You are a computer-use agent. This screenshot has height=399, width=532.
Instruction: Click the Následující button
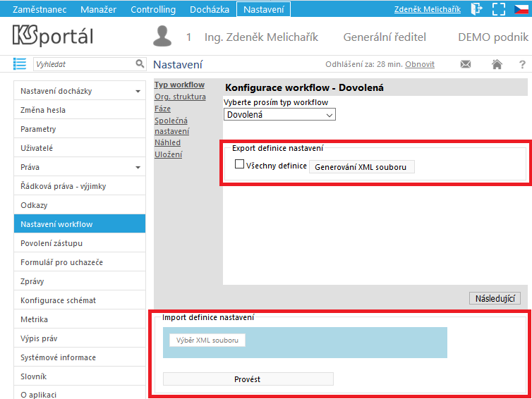pyautogui.click(x=495, y=298)
